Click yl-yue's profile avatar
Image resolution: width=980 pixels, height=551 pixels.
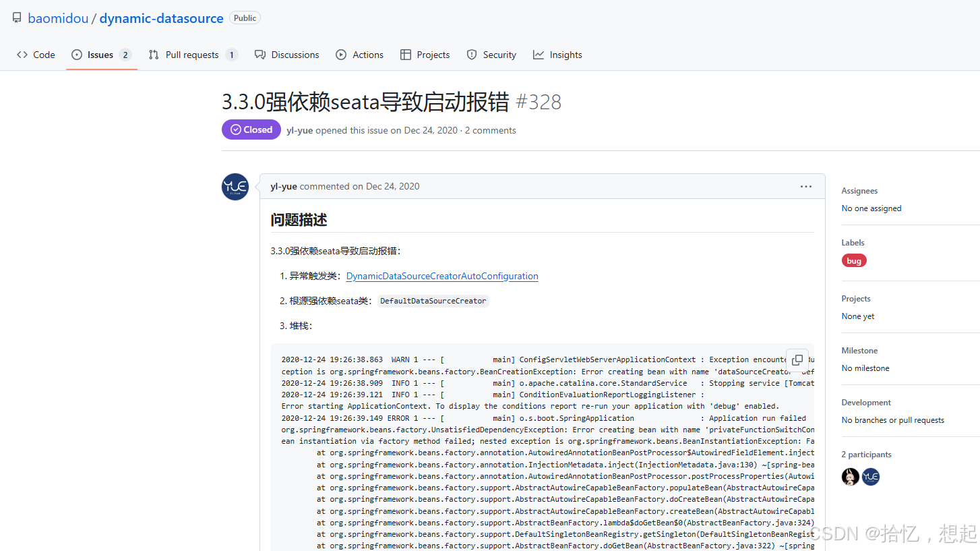[x=235, y=187]
